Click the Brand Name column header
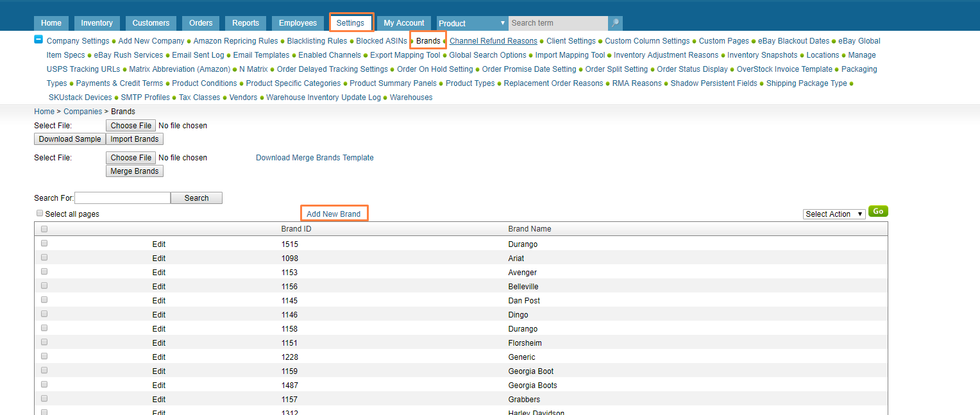The image size is (980, 415). 530,229
